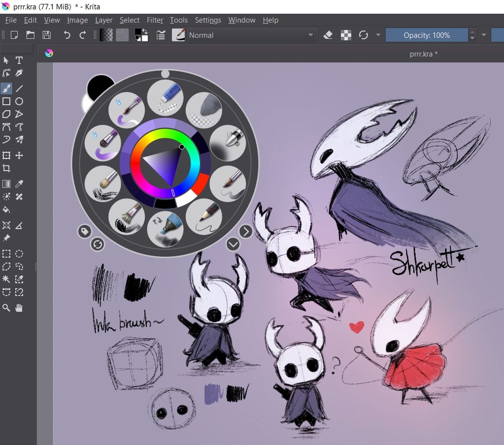Open the fill gradients chooser
The image size is (504, 445).
tap(106, 35)
